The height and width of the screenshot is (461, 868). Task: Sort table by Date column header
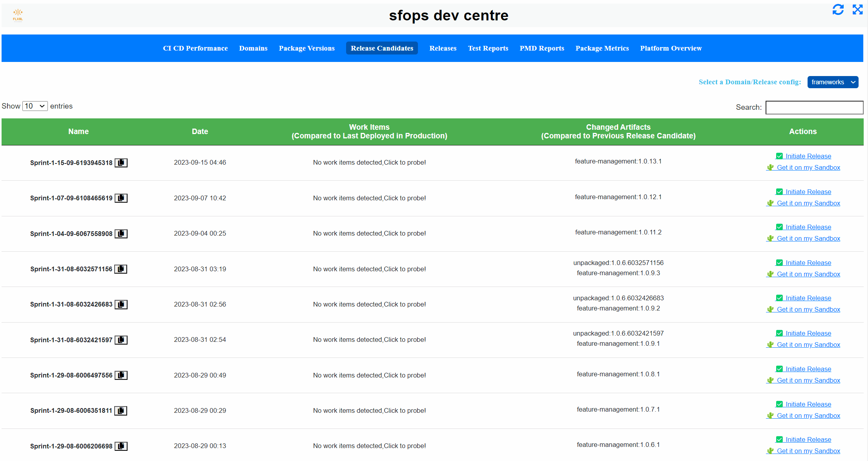[200, 132]
